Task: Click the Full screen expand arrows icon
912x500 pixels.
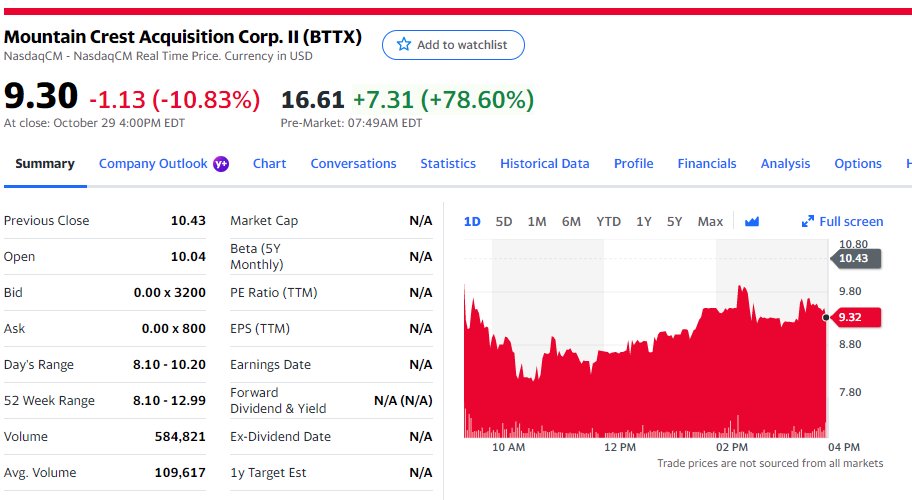Action: 807,222
